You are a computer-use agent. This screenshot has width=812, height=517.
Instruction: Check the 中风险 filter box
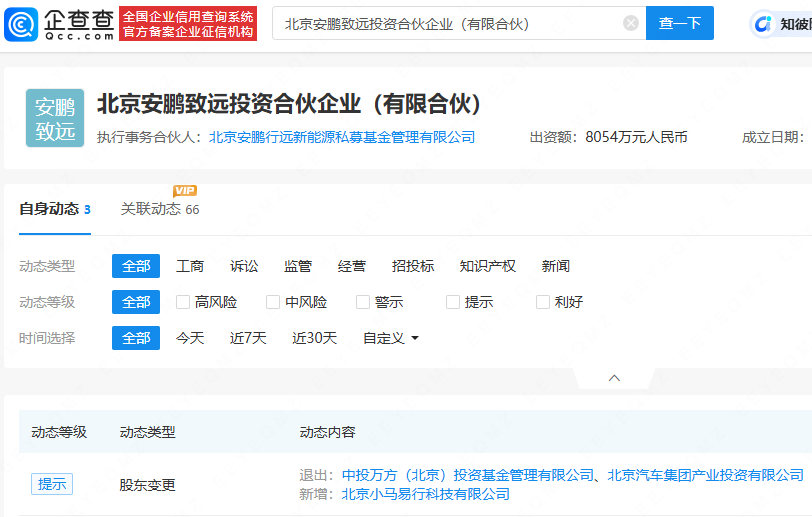(x=273, y=302)
